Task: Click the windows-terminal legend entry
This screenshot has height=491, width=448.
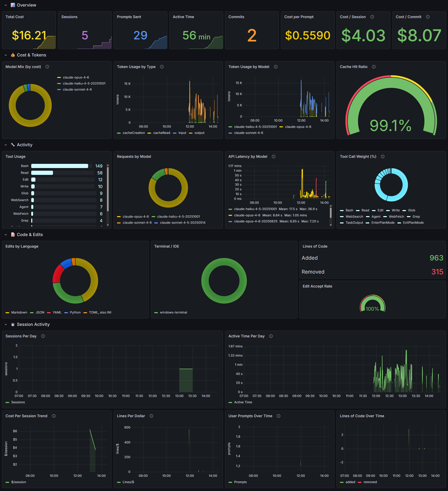Action: [x=173, y=312]
